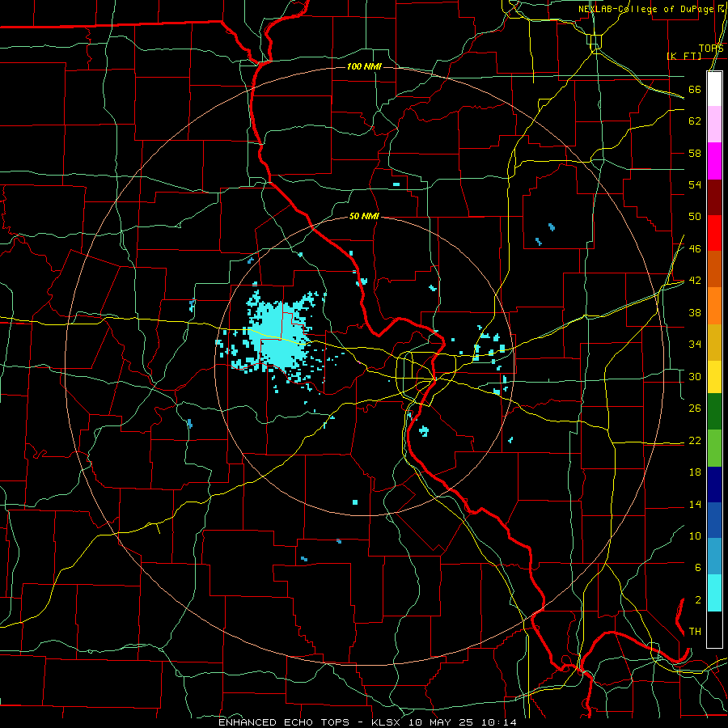The width and height of the screenshot is (728, 728).
Task: Click the dark green legend swatch
Action: 714,412
